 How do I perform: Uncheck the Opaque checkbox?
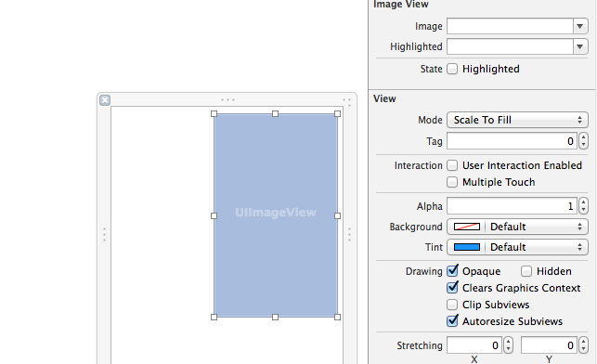[x=452, y=271]
